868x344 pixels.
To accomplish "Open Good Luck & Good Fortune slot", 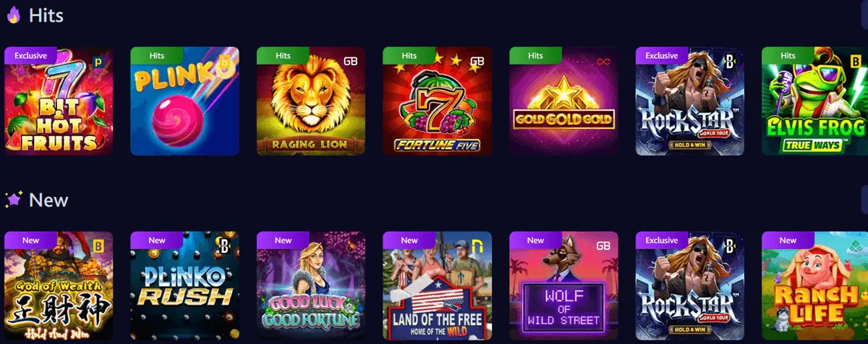I will coord(311,286).
